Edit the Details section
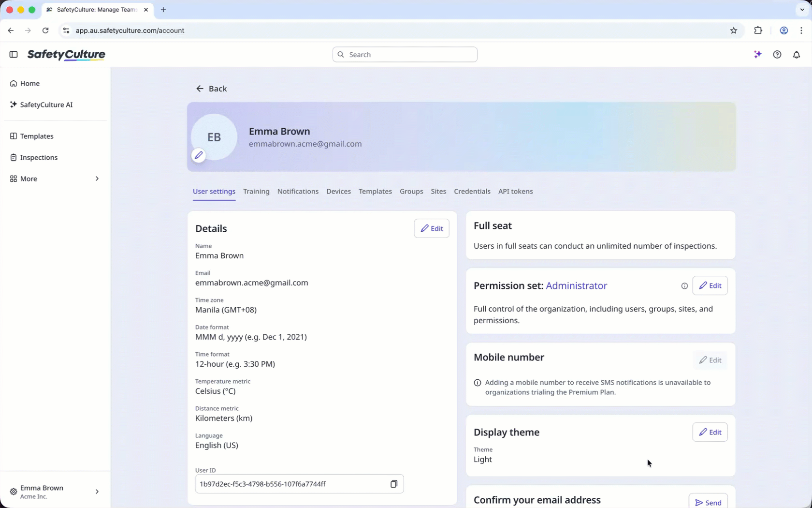812x508 pixels. pyautogui.click(x=432, y=228)
